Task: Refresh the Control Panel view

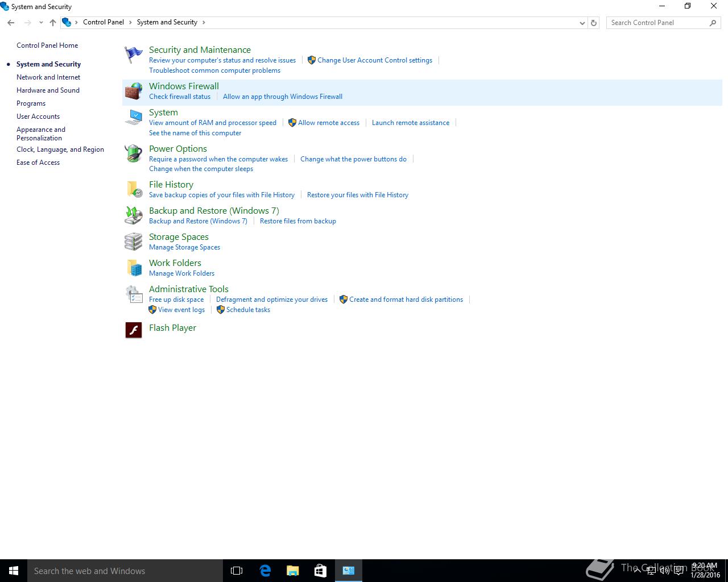Action: [594, 23]
